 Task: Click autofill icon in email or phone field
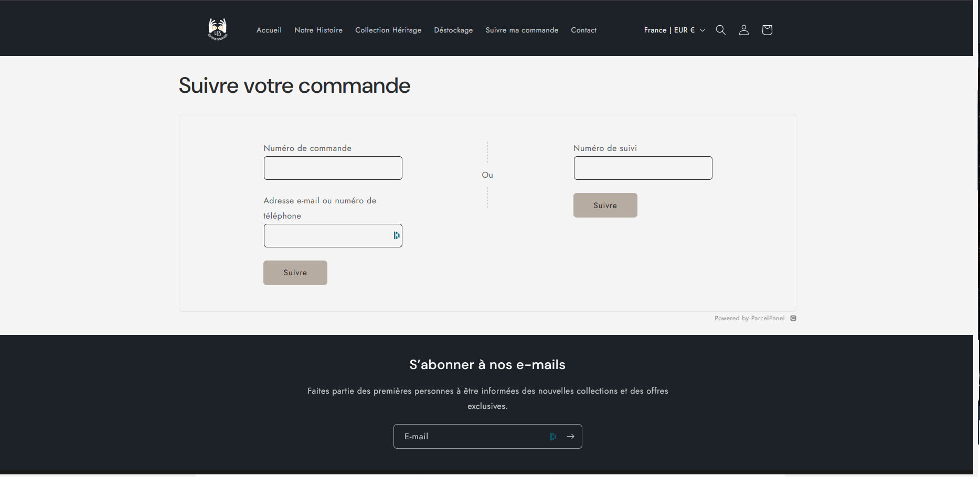coord(397,235)
